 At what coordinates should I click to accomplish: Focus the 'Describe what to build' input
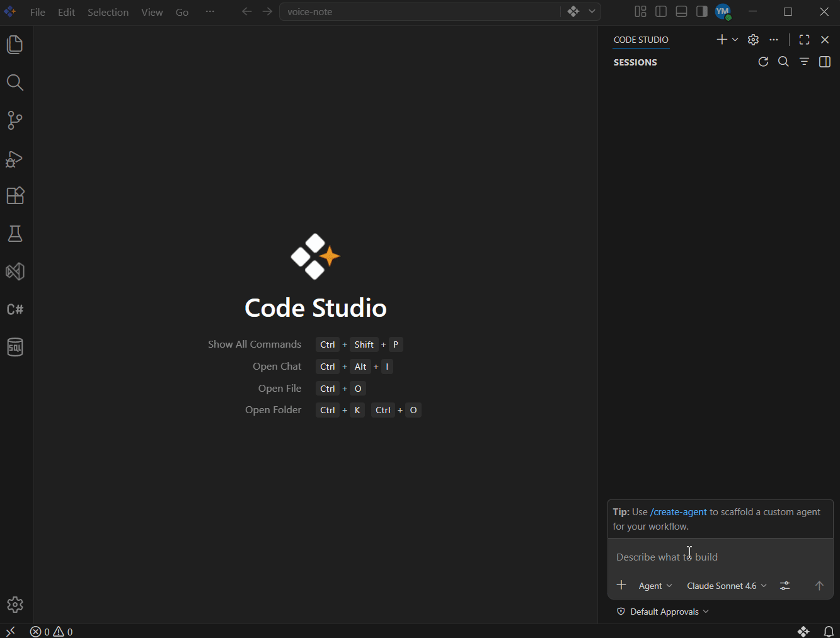pos(720,557)
